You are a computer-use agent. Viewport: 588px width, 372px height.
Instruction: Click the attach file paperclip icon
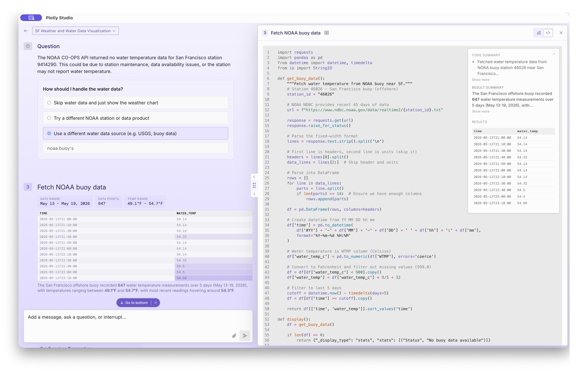(x=234, y=336)
